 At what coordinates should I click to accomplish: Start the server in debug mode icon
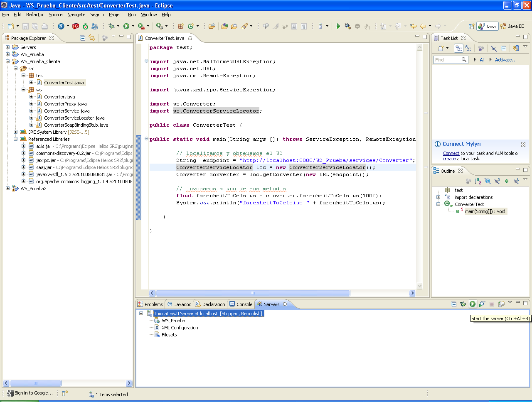[463, 304]
